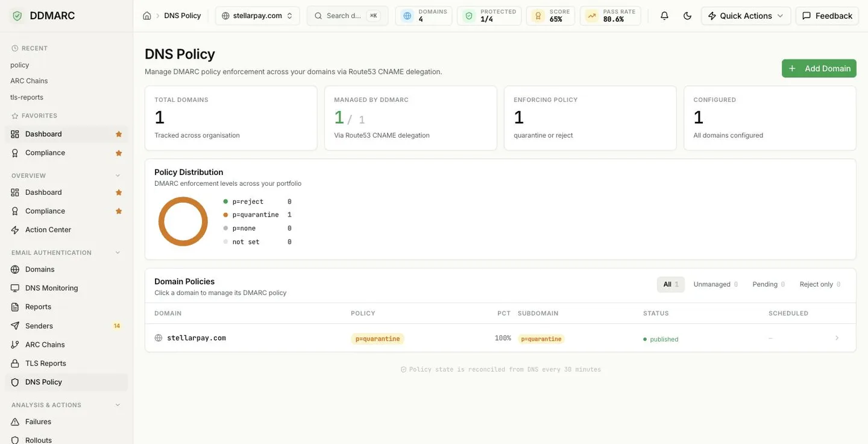Click the Senders 14 count badge
This screenshot has height=444, width=868.
pyautogui.click(x=117, y=326)
